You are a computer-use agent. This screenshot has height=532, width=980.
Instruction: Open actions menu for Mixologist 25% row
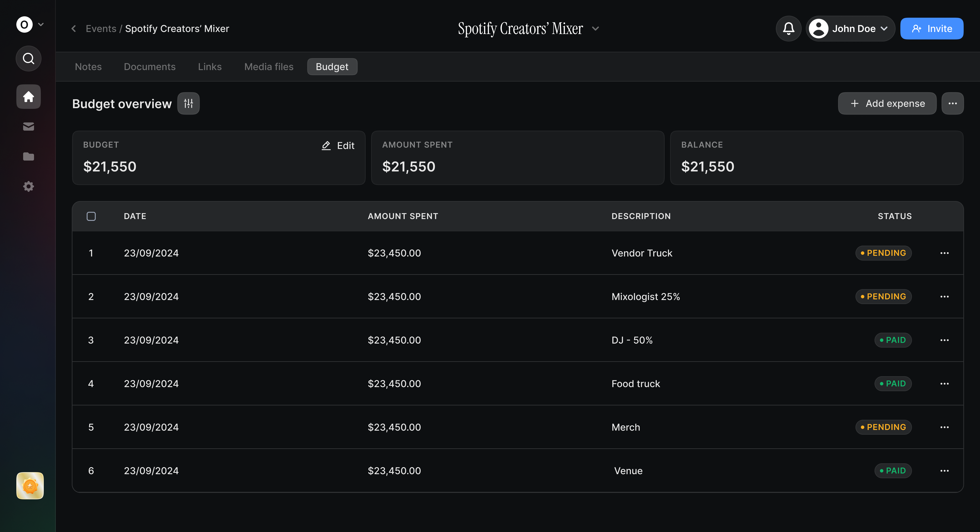(944, 297)
